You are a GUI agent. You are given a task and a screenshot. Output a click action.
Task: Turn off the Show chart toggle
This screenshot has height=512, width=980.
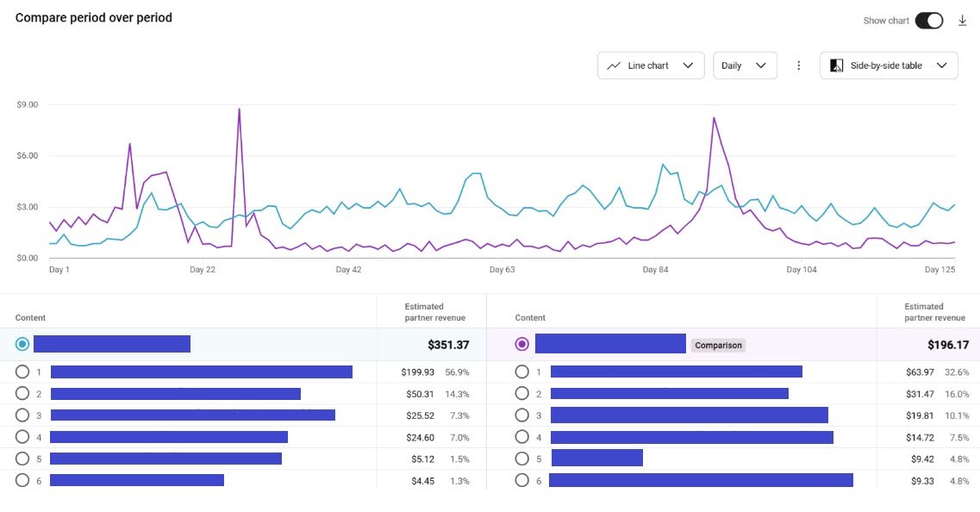[928, 21]
